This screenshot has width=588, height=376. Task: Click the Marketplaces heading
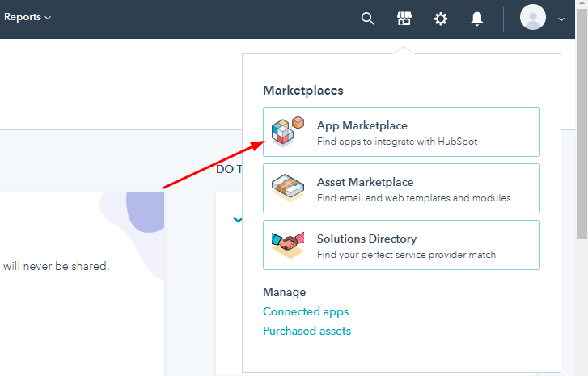pos(303,91)
